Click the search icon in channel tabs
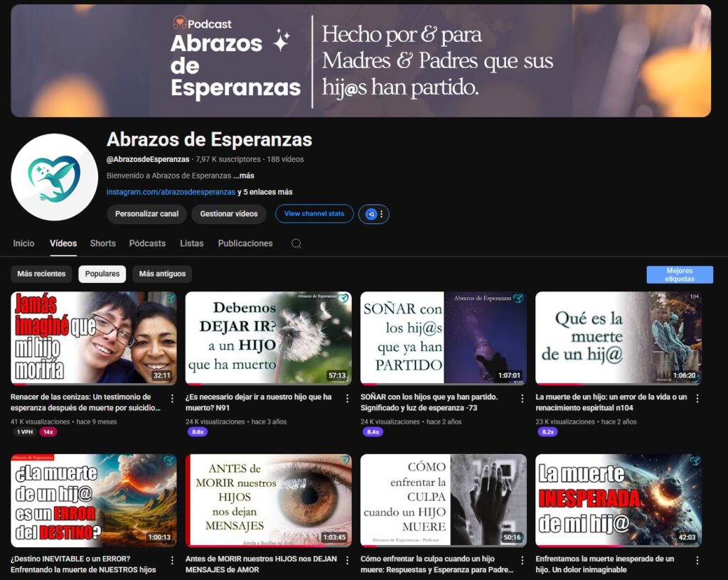 [x=296, y=244]
